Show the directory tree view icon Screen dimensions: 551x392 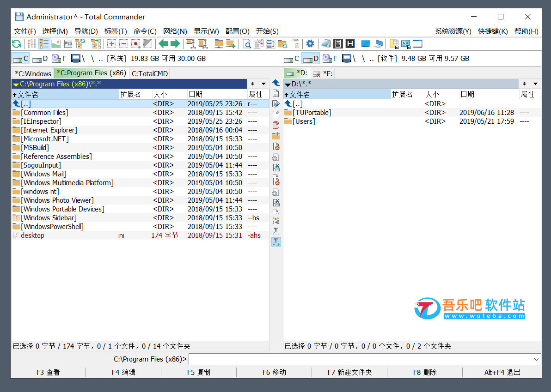click(x=80, y=44)
